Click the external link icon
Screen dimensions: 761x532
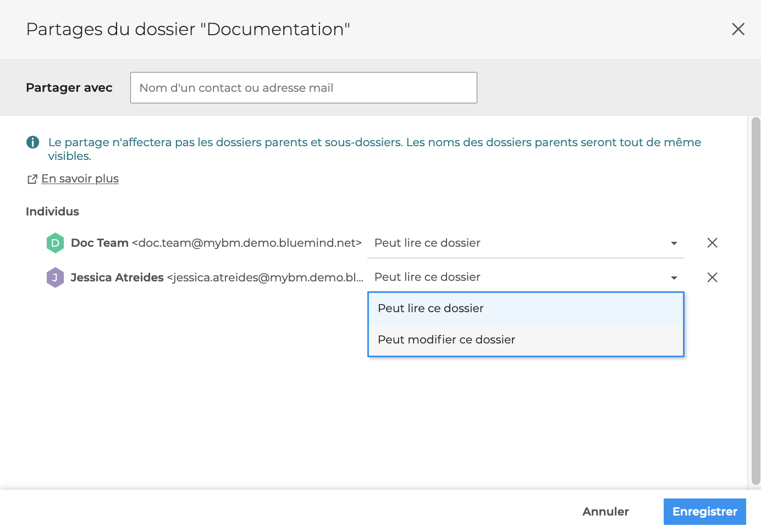(x=32, y=179)
